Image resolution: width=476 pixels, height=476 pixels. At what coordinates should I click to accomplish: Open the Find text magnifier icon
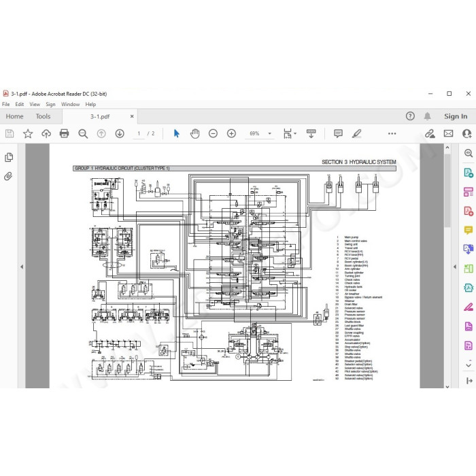[x=83, y=133]
